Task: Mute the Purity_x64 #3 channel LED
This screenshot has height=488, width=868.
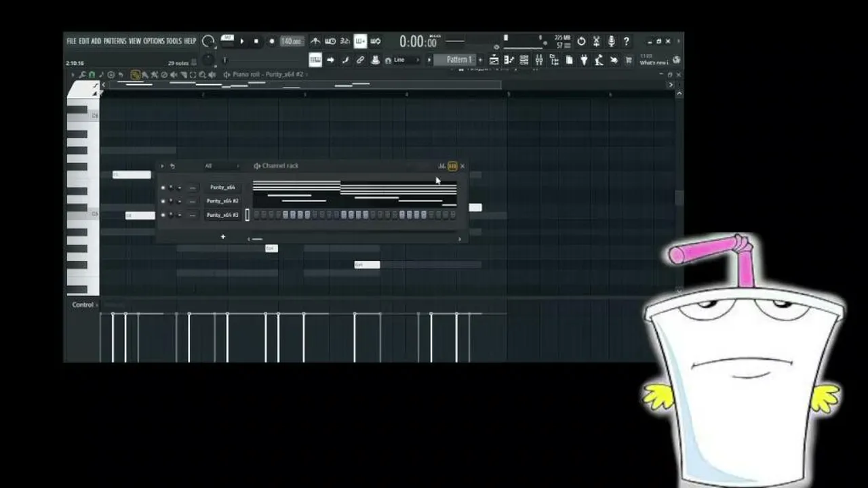Action: (x=163, y=215)
